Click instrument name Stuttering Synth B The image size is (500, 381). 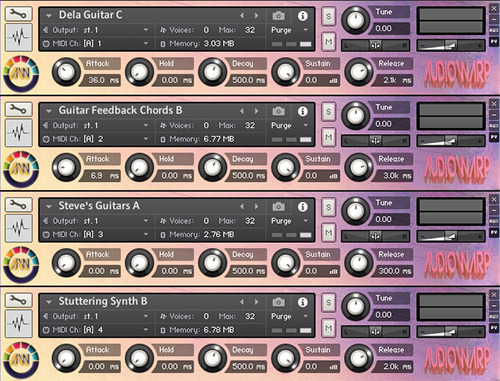tap(103, 301)
